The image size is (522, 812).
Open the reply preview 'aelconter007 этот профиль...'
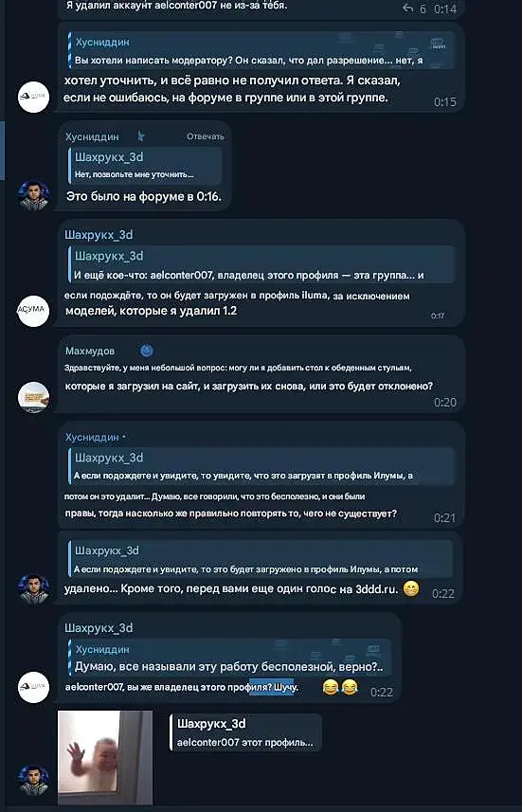[x=245, y=732]
